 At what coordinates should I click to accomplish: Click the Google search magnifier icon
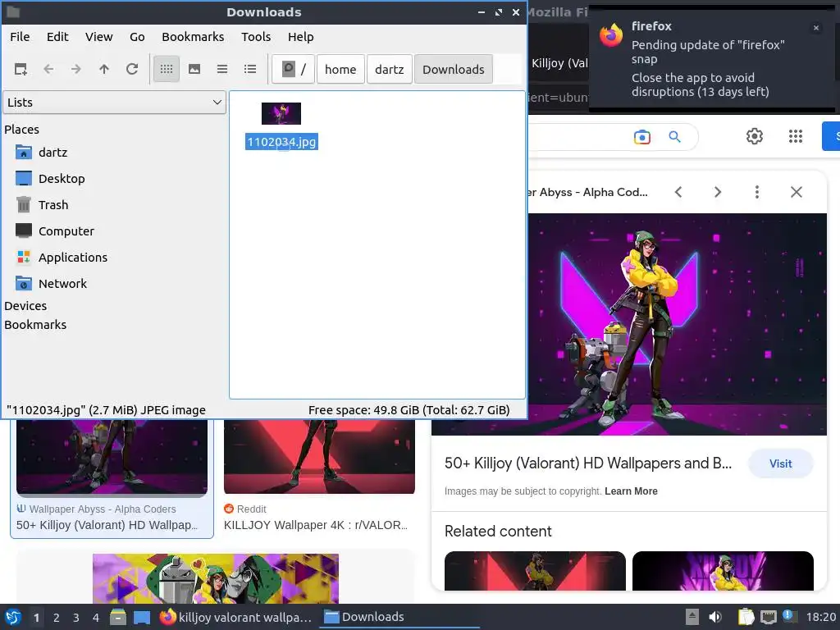[675, 137]
